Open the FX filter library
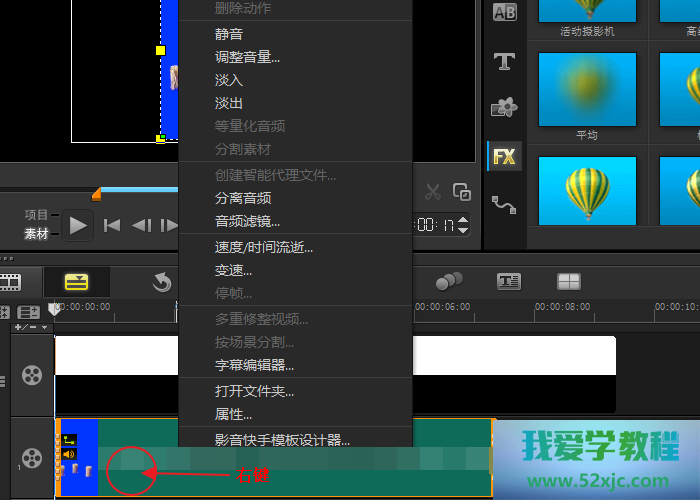The image size is (700, 500). coord(504,156)
